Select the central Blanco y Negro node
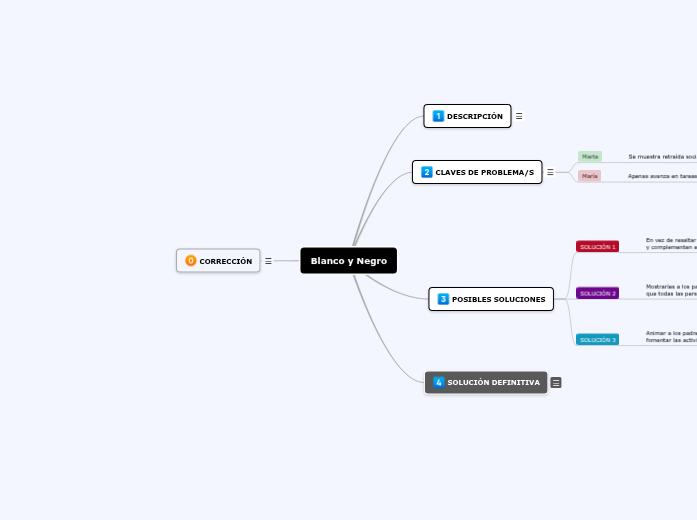 (x=349, y=261)
